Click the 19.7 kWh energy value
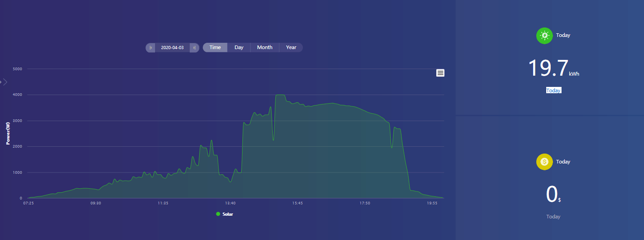Image resolution: width=644 pixels, height=240 pixels. tap(548, 69)
